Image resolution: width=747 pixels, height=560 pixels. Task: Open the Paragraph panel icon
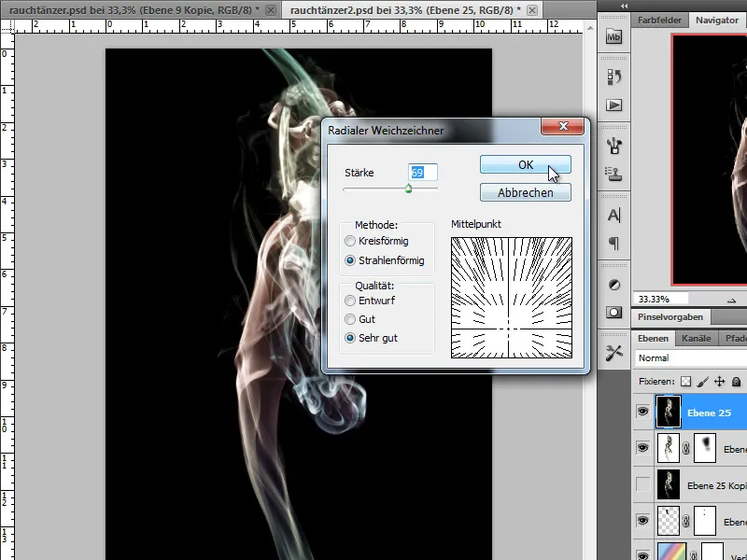(613, 244)
